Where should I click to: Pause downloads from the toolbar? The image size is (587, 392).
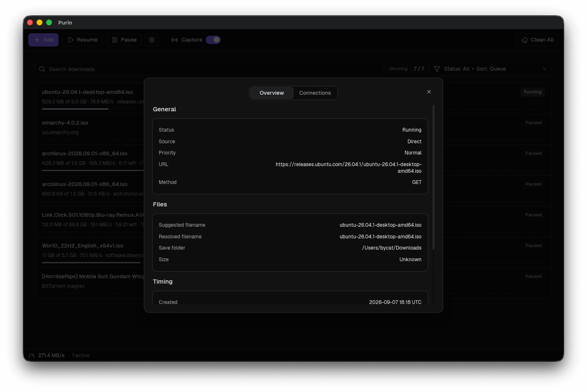(x=124, y=40)
